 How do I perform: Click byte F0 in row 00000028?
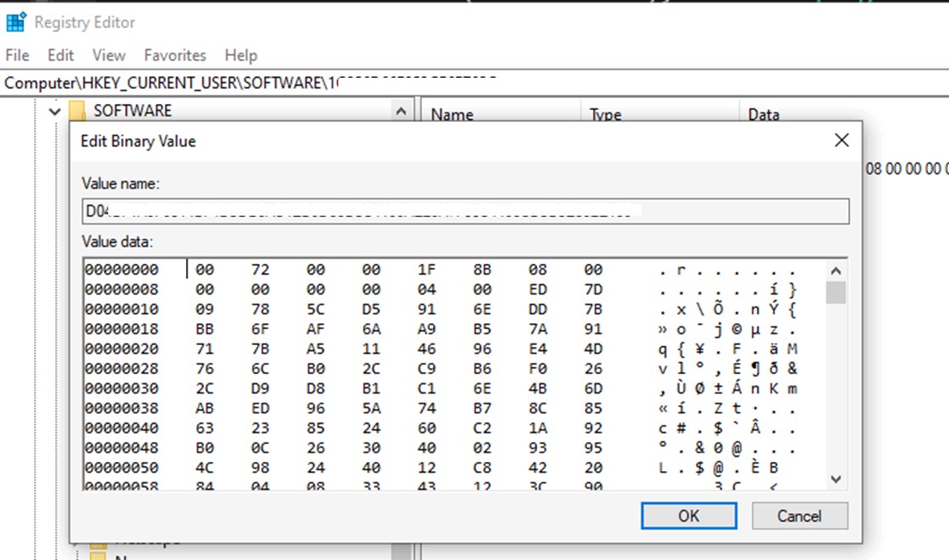click(537, 369)
